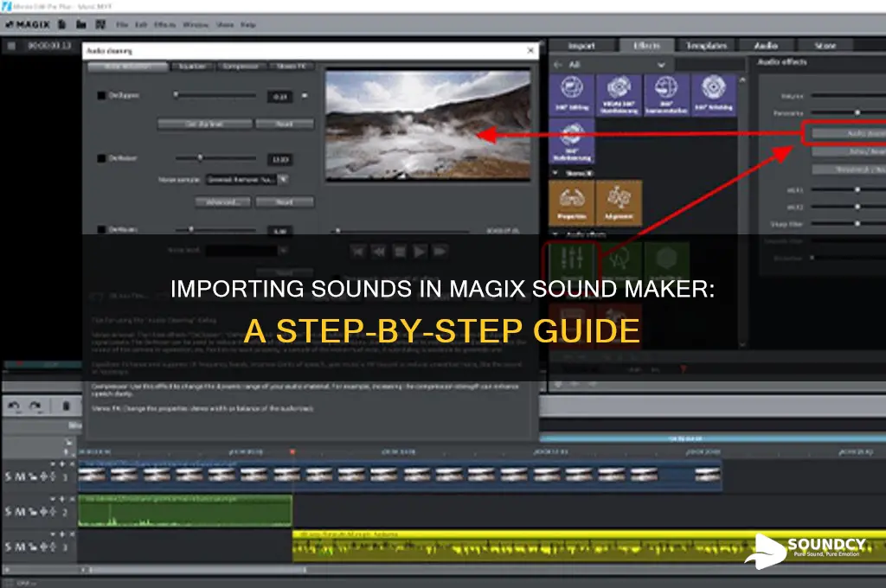Redo the action in timeline toolbar
886x588 pixels.
tap(35, 406)
